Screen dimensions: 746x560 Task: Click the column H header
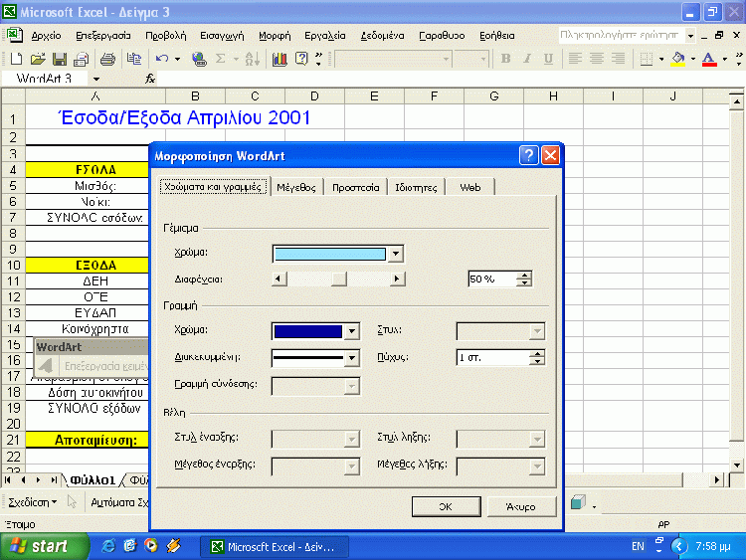click(x=553, y=96)
